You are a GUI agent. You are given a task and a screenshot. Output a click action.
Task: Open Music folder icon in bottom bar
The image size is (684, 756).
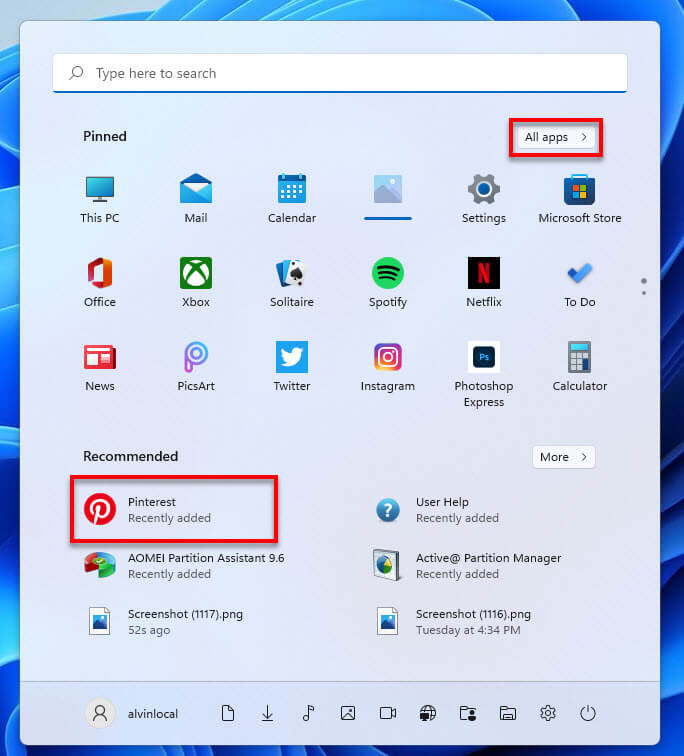point(308,713)
